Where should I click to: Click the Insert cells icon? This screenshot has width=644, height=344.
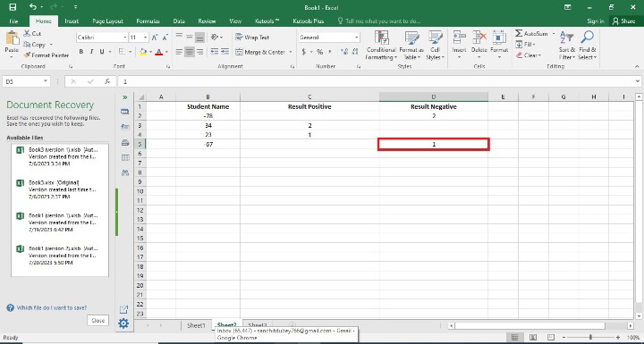click(x=459, y=38)
